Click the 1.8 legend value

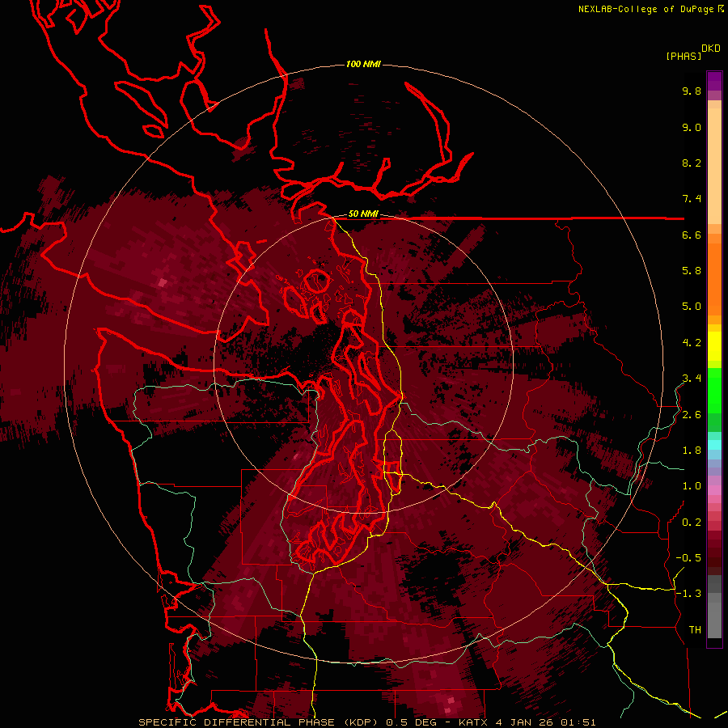[692, 451]
